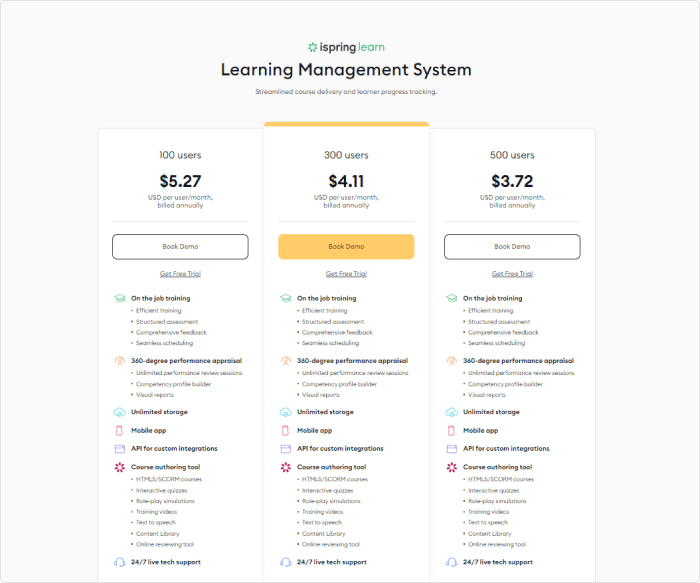Click course authoring tool icon in 100 users plan
Image resolution: width=700 pixels, height=583 pixels.
120,467
